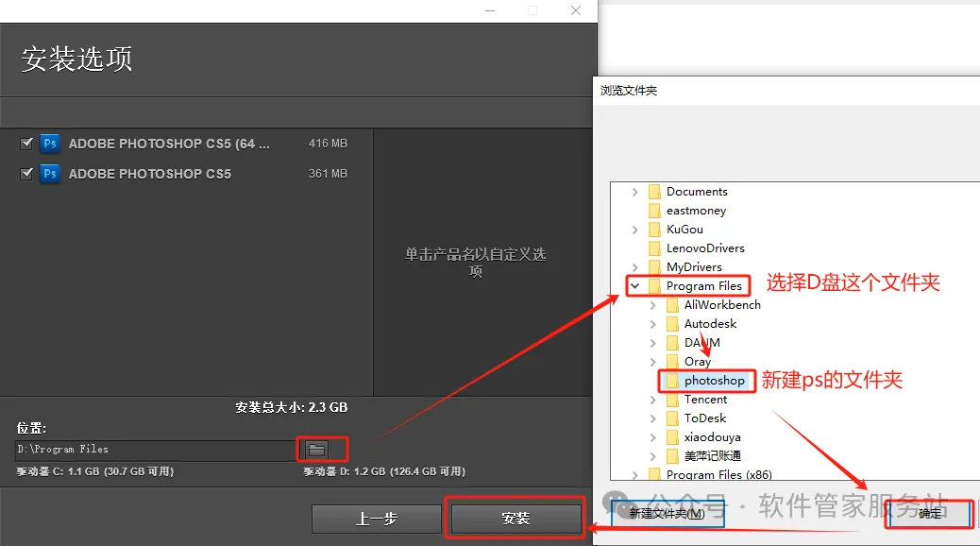Expand the xiaodouya subfolder
Viewport: 980px width, 546px height.
pyautogui.click(x=653, y=437)
